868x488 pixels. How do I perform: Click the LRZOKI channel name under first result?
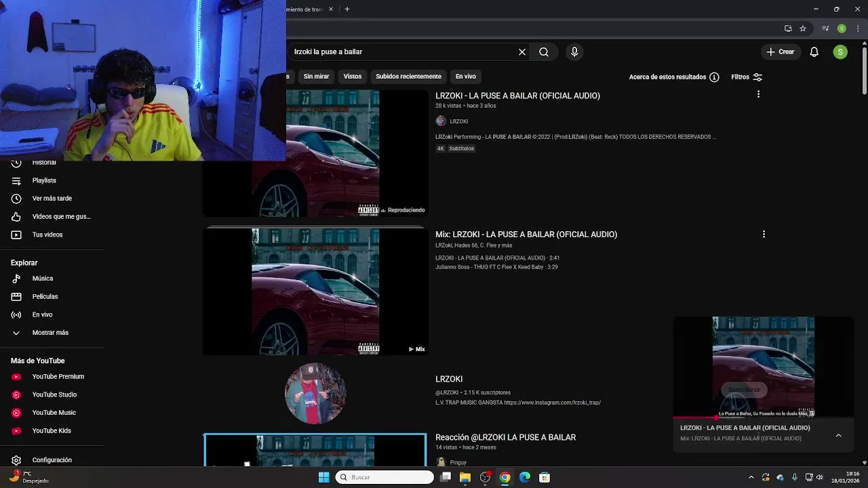(x=459, y=121)
